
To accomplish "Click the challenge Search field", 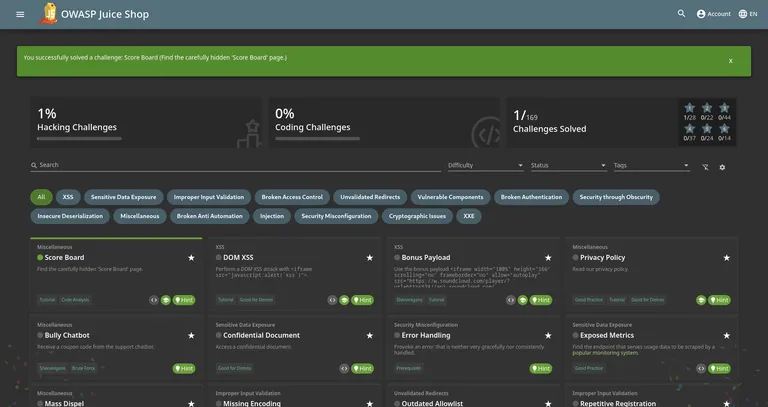I will click(x=236, y=165).
